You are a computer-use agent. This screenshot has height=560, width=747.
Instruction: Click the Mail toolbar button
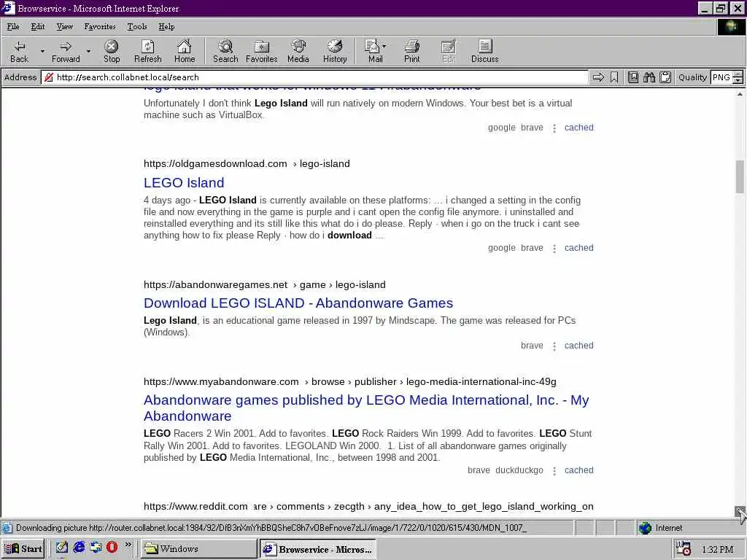[374, 52]
